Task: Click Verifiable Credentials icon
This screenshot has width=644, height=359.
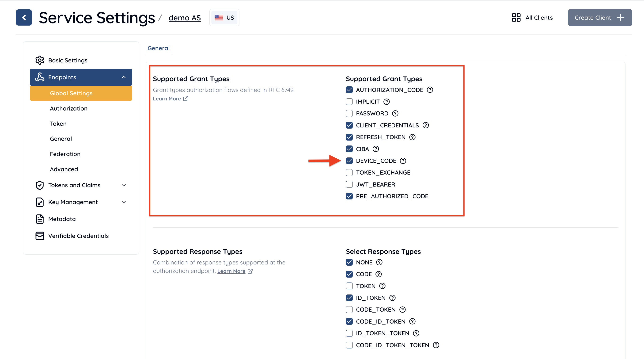Action: tap(40, 236)
